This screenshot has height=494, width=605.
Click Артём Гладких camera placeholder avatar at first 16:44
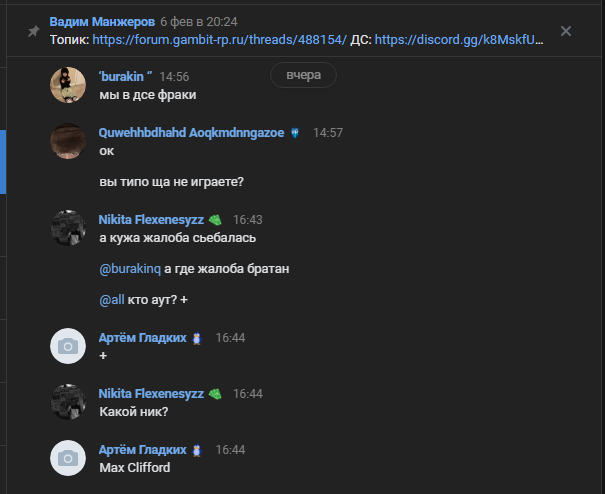(x=68, y=346)
